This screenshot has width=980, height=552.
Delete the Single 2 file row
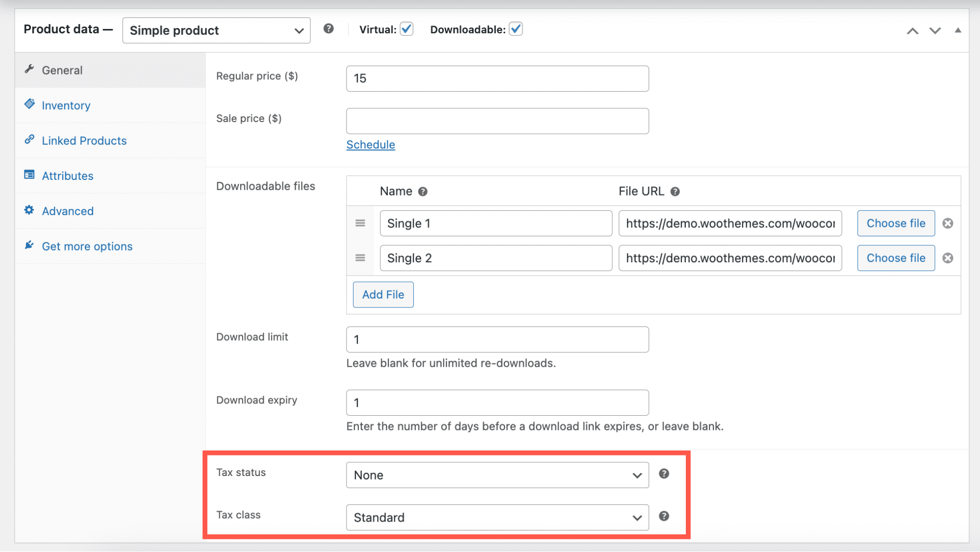pos(948,258)
